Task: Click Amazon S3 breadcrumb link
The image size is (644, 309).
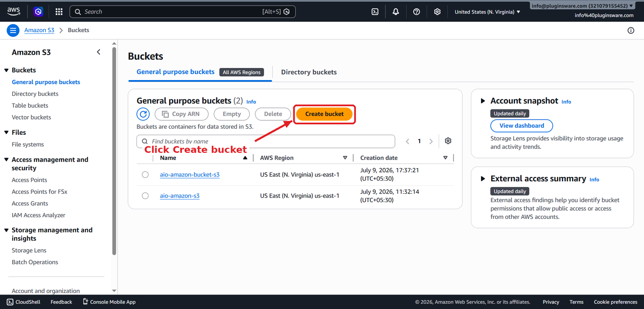Action: 39,30
